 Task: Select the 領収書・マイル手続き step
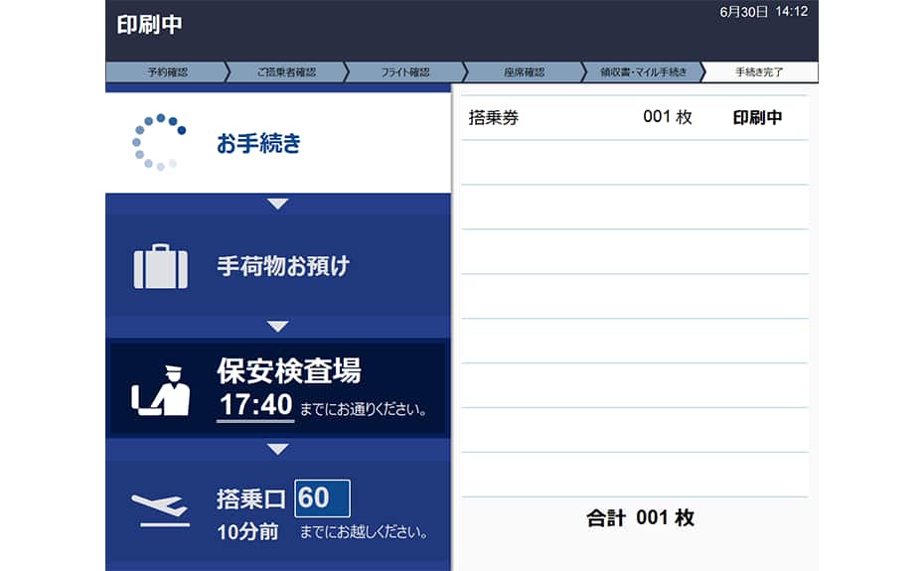click(x=642, y=72)
